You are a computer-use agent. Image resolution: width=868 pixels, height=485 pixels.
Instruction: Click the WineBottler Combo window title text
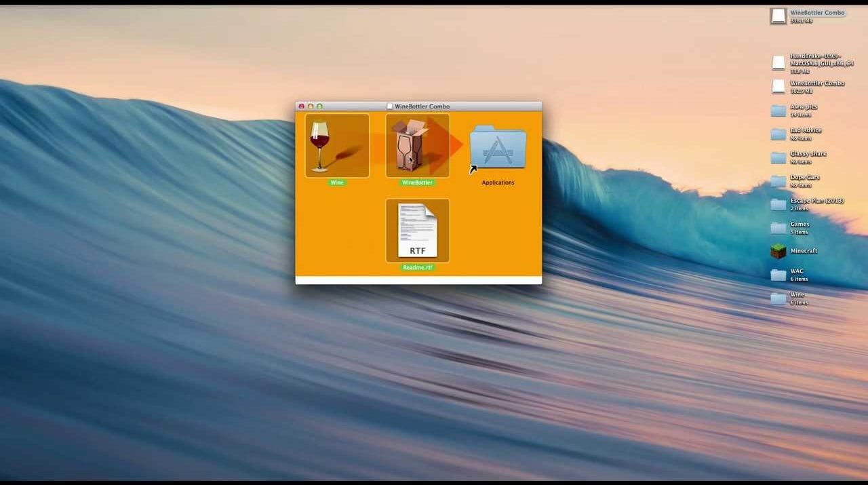coord(422,106)
